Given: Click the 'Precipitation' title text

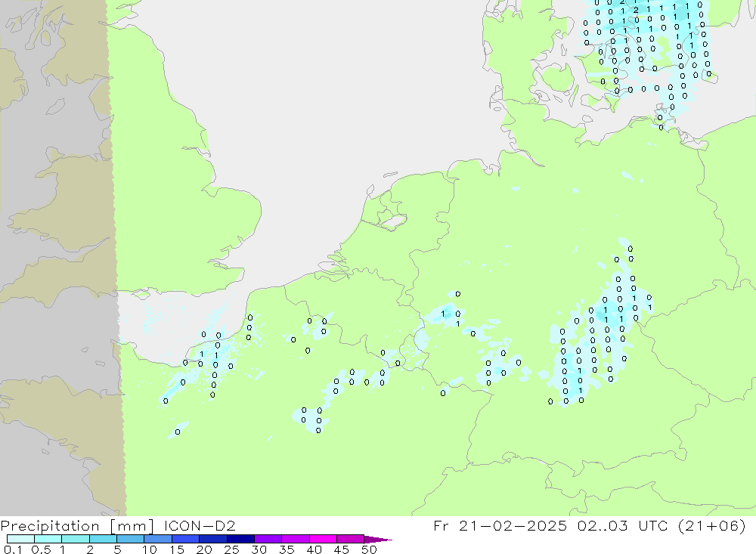Looking at the screenshot, I should point(50,525).
